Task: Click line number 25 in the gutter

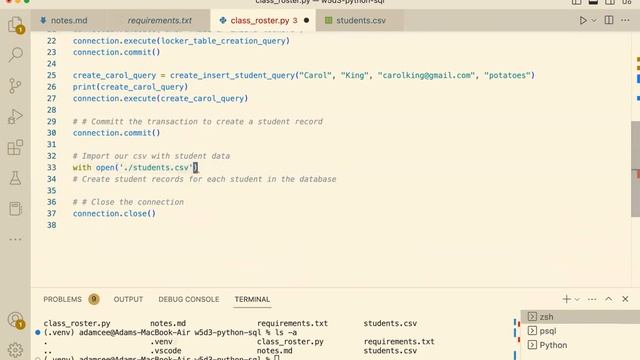Action: point(51,76)
